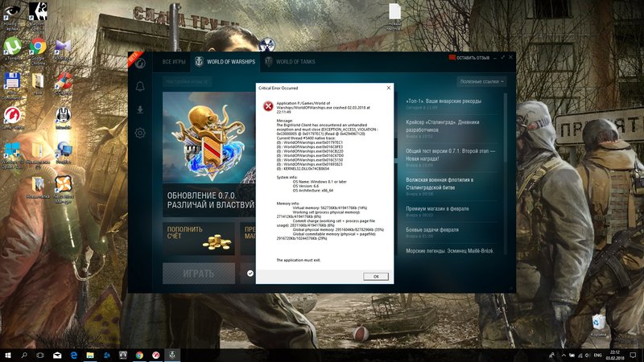
Task: Click ОСТАВИТЬ ОТЗЫВ feedback link
Action: click(x=469, y=58)
